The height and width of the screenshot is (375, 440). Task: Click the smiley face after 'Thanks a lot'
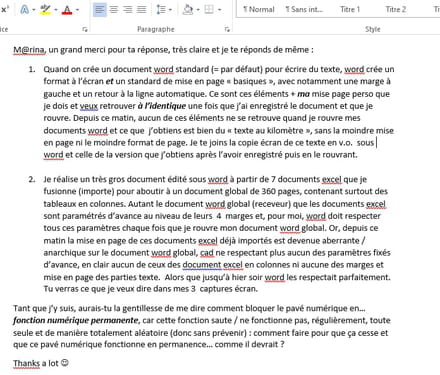point(65,363)
